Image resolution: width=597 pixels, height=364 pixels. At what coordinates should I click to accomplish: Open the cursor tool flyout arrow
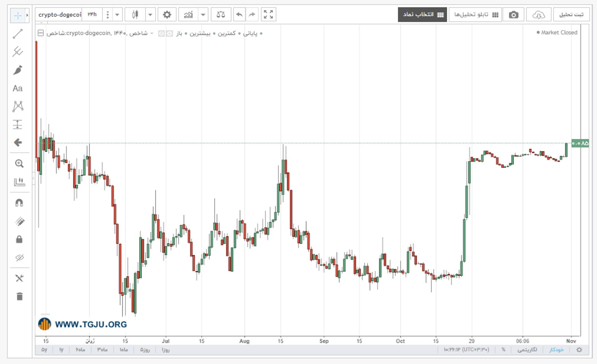pyautogui.click(x=27, y=15)
